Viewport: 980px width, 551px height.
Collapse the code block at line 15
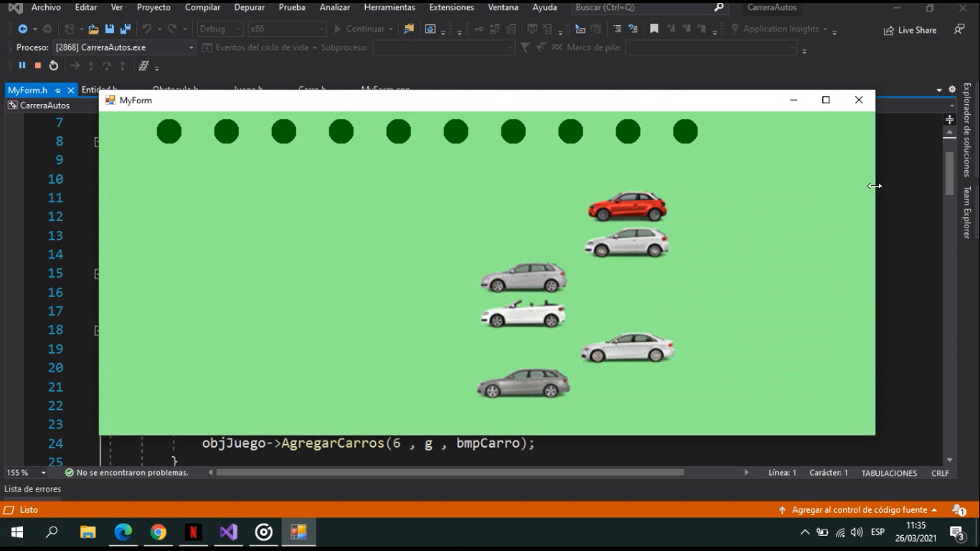coord(96,273)
